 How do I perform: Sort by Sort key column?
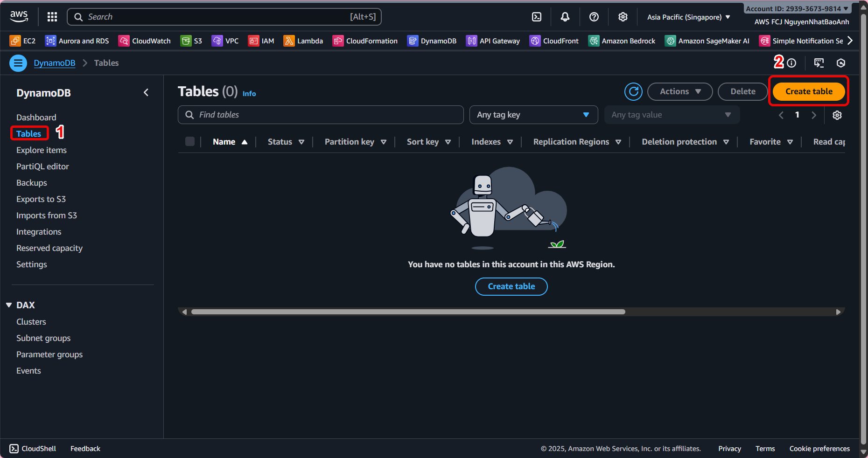(x=428, y=142)
